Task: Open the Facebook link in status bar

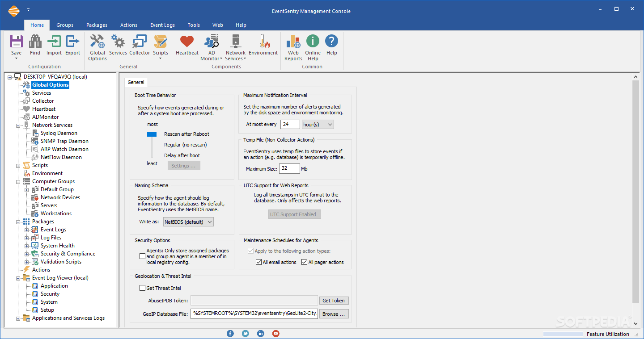Action: point(230,333)
